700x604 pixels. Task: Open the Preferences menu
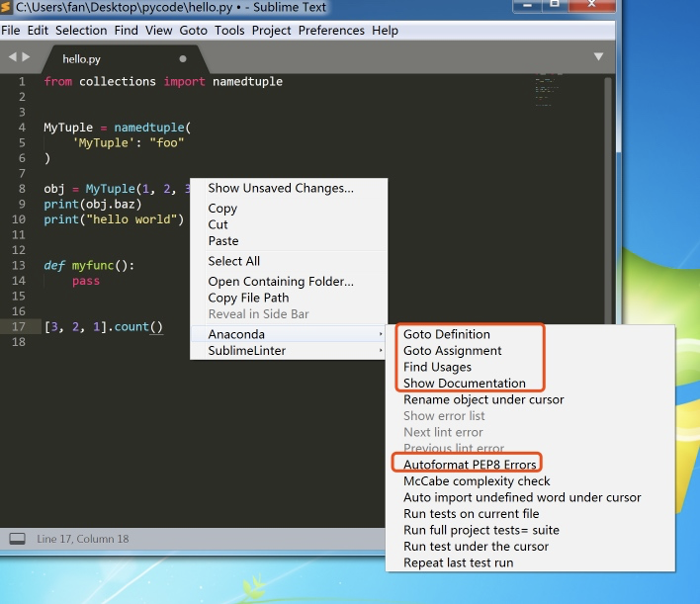[x=331, y=31]
